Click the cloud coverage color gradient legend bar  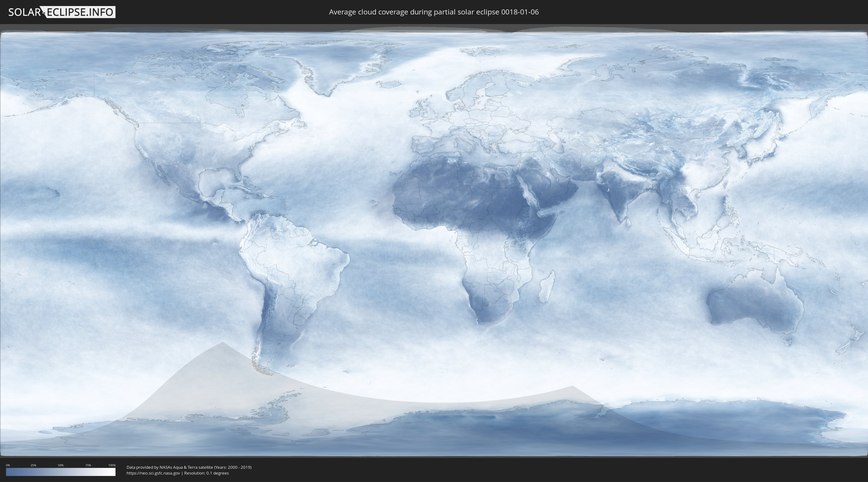(x=61, y=472)
